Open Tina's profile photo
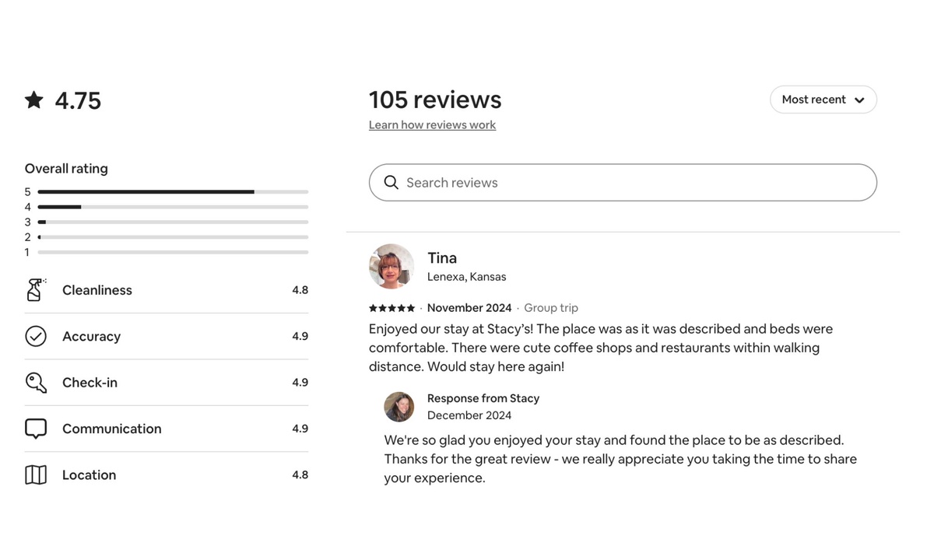 [x=392, y=267]
